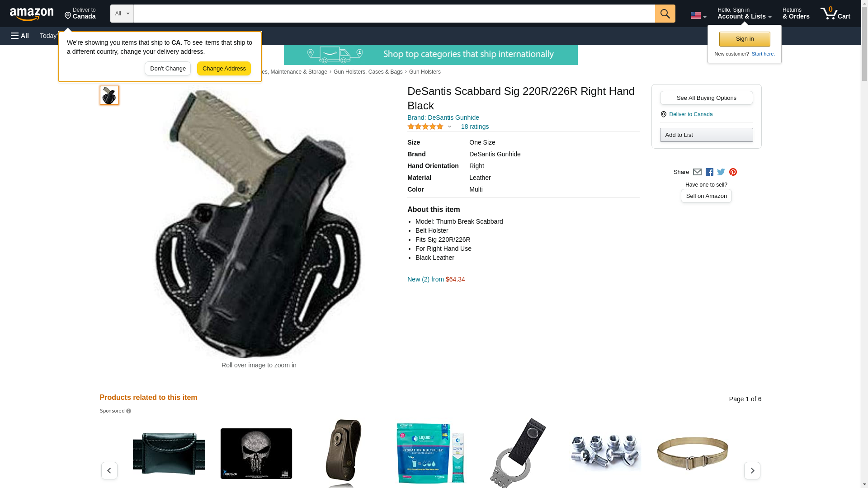Open Returns & Orders
This screenshot has width=868, height=488.
click(796, 14)
